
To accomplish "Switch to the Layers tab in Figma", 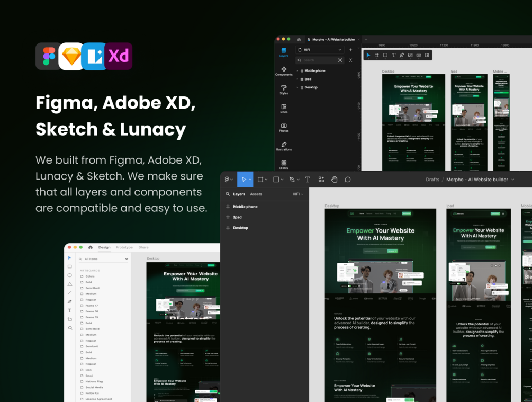I will [x=239, y=194].
